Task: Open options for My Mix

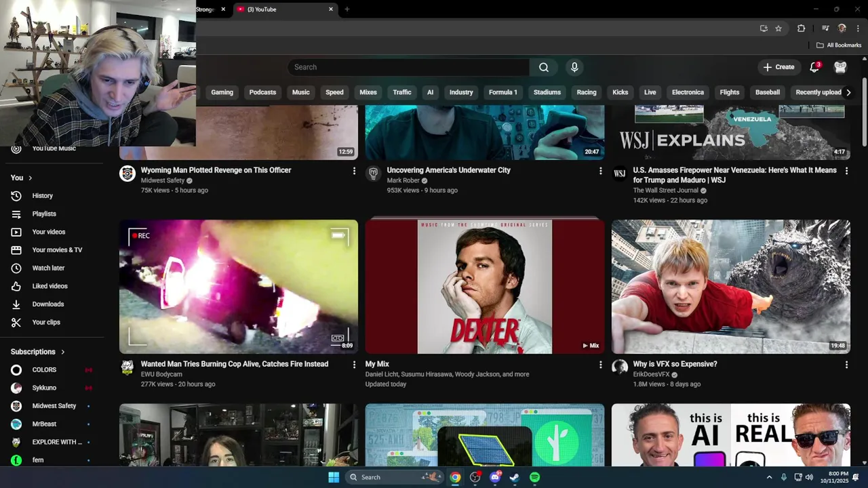Action: [x=600, y=365]
